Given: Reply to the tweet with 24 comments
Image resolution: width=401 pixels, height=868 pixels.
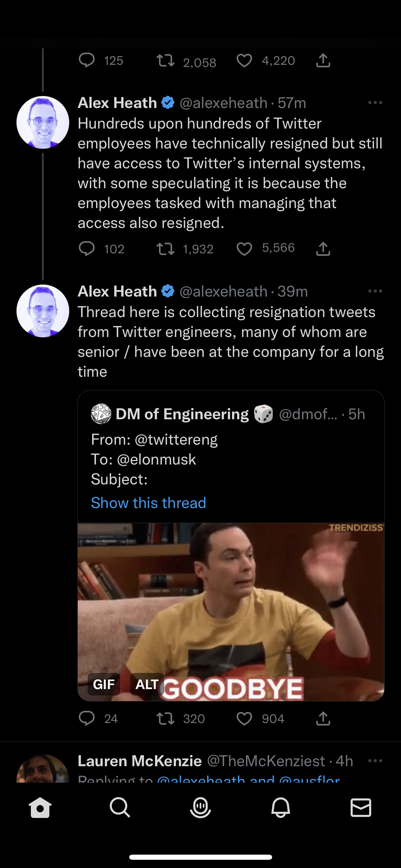Looking at the screenshot, I should [x=87, y=719].
